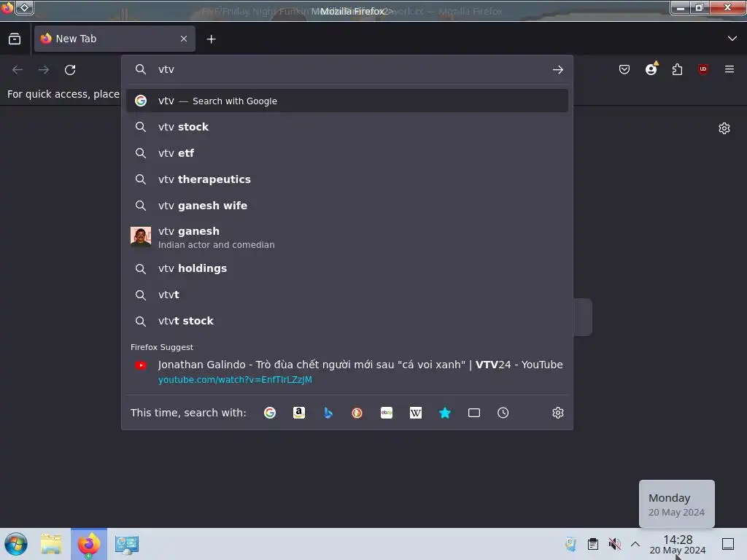747x560 pixels.
Task: Click the go arrow in address bar
Action: click(x=558, y=70)
